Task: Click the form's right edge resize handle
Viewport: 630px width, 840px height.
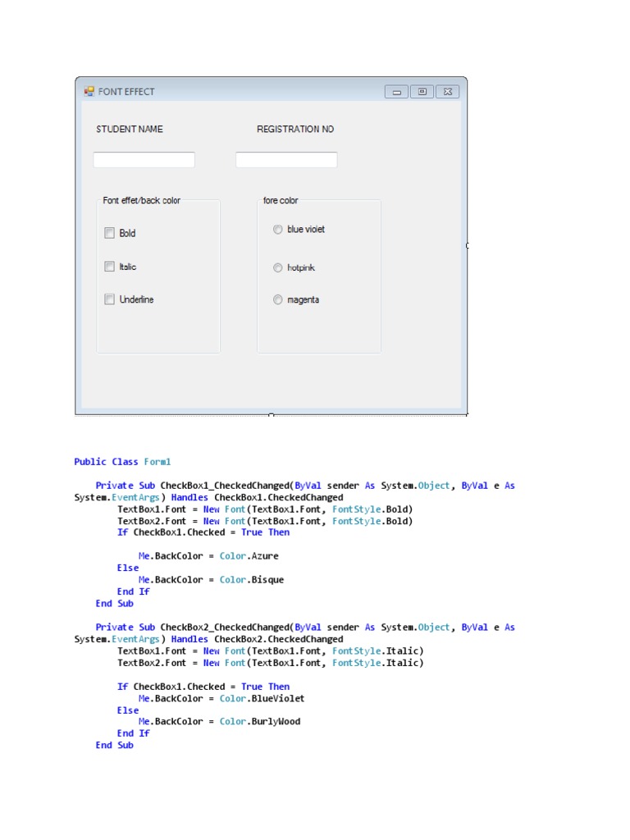Action: coord(468,245)
